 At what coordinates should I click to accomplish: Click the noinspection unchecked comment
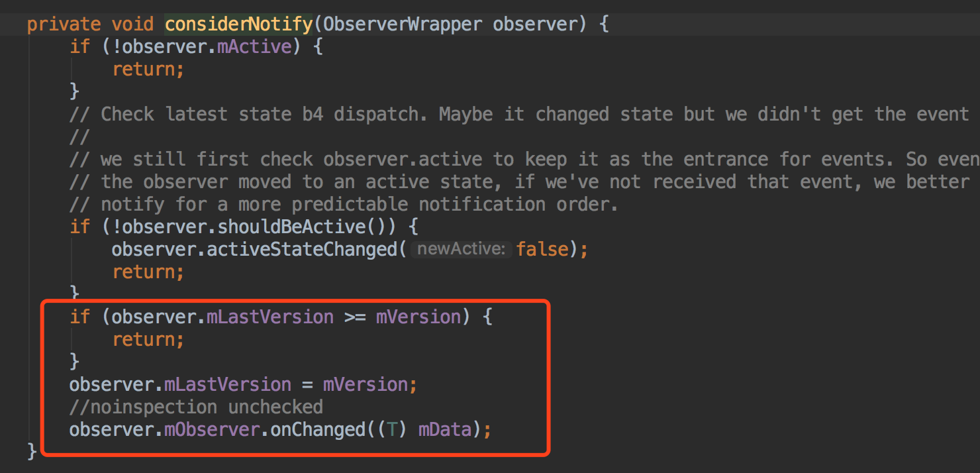tap(197, 407)
